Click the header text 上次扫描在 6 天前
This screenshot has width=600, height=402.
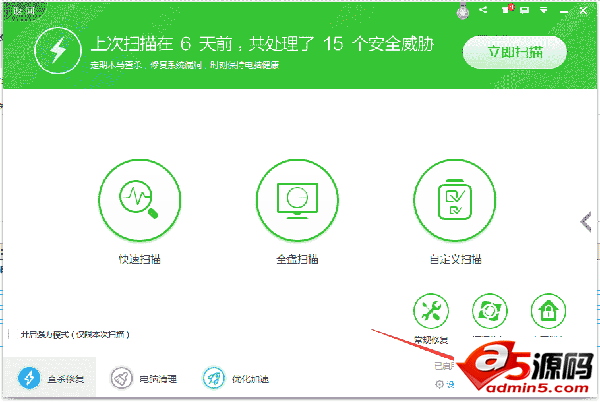pyautogui.click(x=161, y=44)
